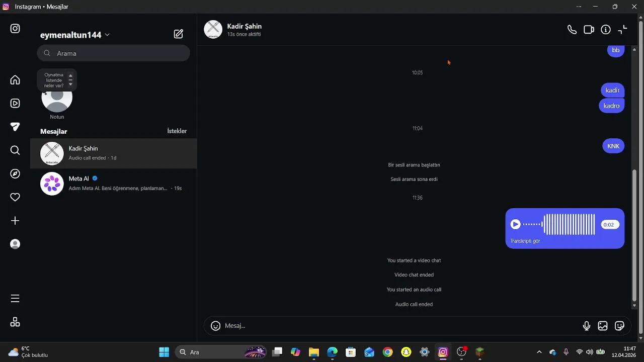The image size is (644, 362).
Task: Click 'You started a video chat' text
Action: [414, 260]
